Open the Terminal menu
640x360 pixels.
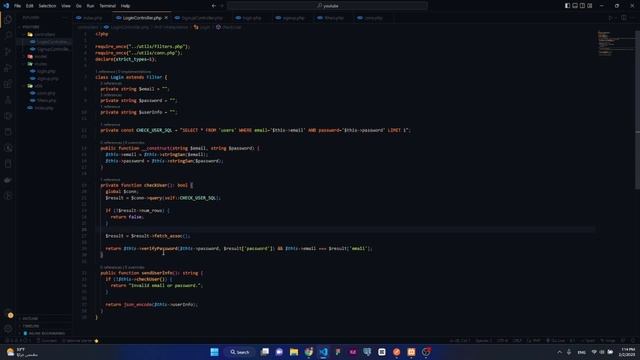click(108, 6)
